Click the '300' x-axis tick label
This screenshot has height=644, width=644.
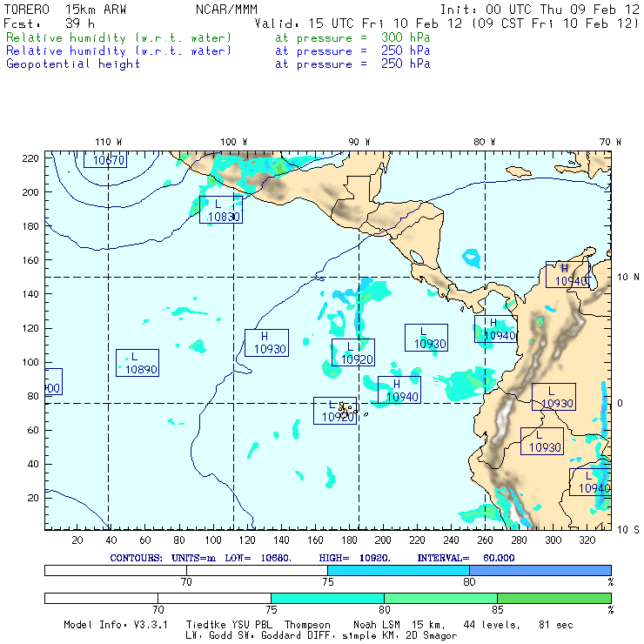tap(553, 540)
